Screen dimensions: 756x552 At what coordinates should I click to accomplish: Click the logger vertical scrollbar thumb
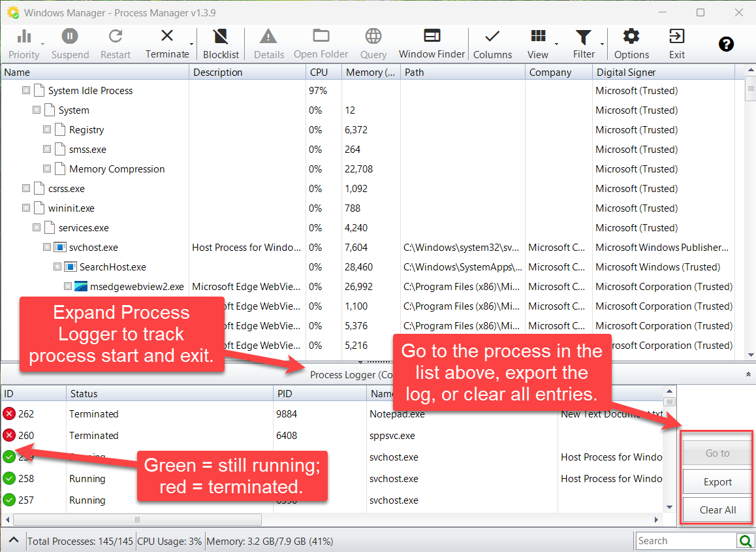click(669, 402)
